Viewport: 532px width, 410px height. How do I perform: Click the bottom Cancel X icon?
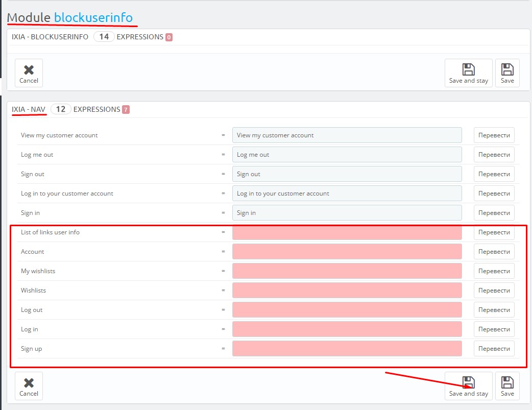click(x=29, y=383)
